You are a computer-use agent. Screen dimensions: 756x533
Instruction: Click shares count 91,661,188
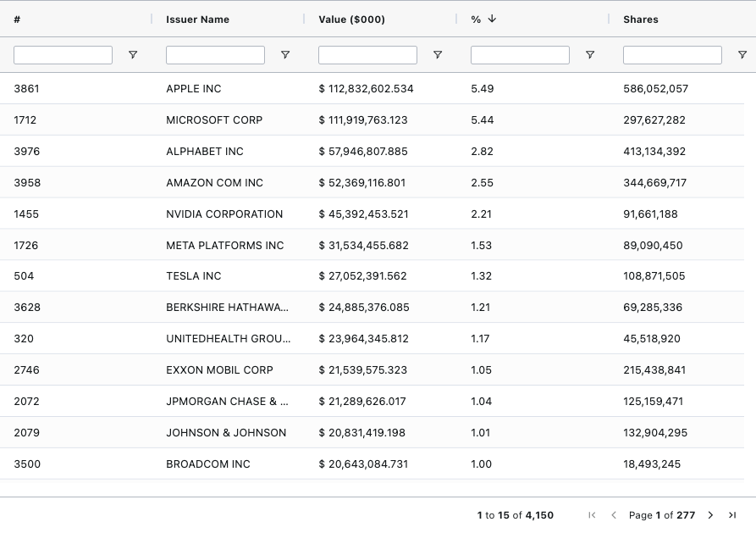650,214
